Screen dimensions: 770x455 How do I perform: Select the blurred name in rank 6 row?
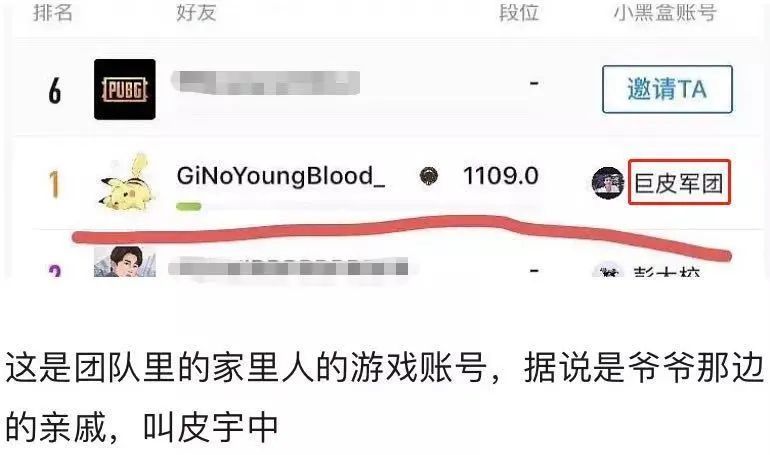pyautogui.click(x=266, y=82)
